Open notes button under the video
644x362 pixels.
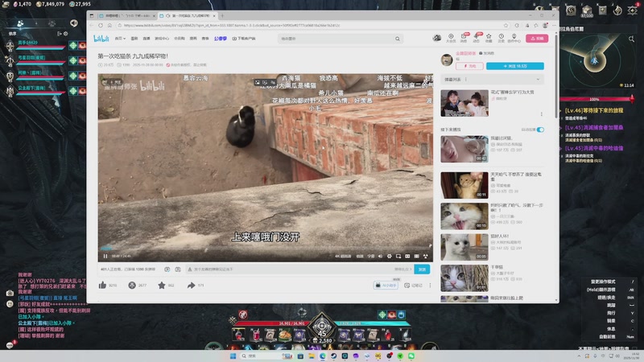(413, 285)
